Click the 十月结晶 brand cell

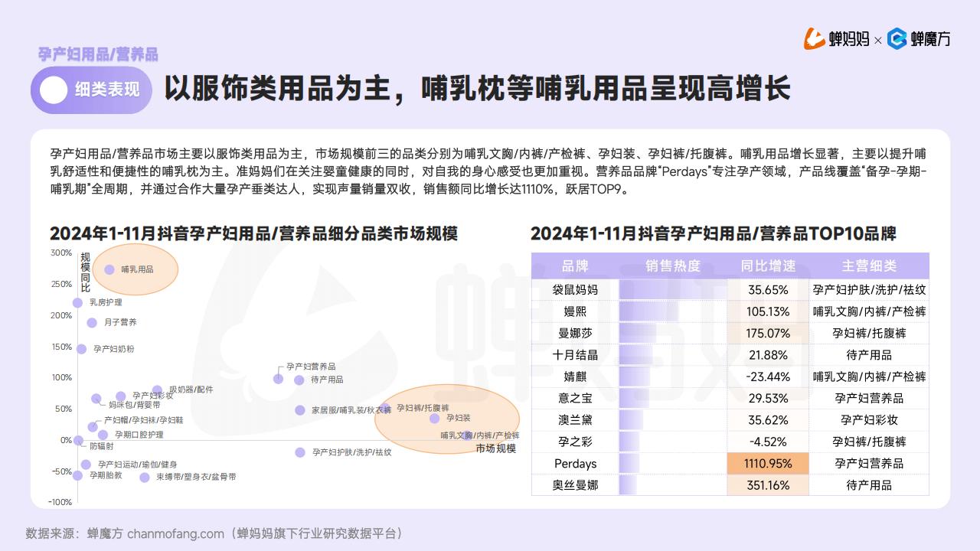575,355
